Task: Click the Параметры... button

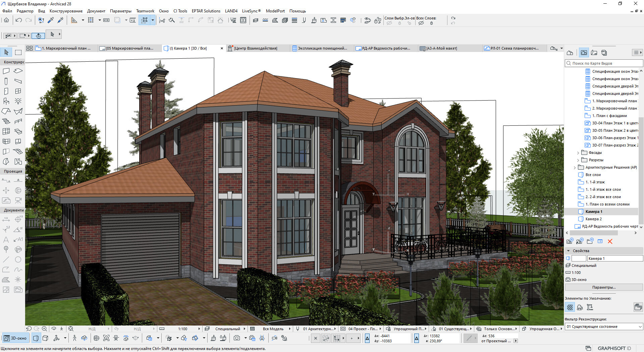Action: 604,287
